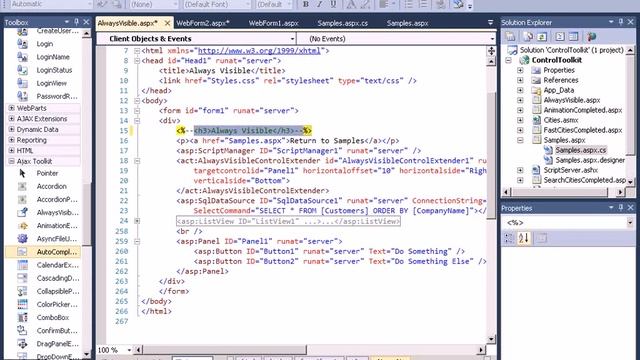The image size is (640, 360).
Task: Close the AlwaysVisible.aspx tab
Action: pos(167,23)
